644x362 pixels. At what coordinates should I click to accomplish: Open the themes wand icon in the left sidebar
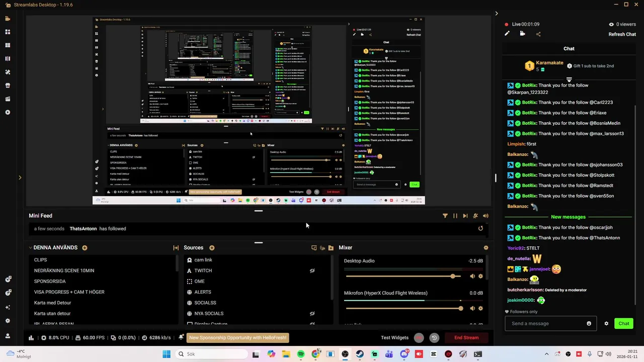point(8,72)
